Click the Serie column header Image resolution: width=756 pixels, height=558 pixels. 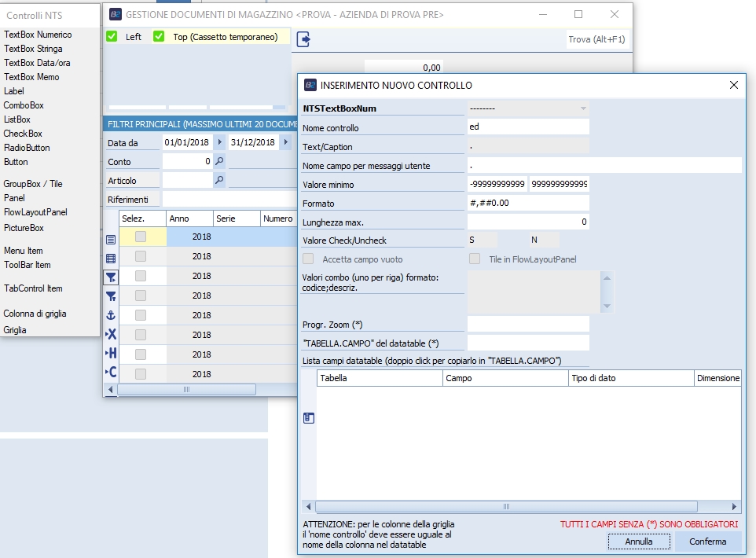tap(237, 218)
